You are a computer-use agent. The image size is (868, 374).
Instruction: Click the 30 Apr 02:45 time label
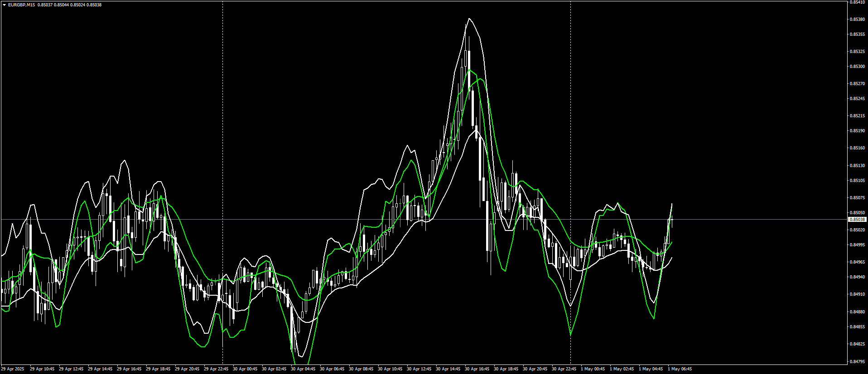[274, 369]
